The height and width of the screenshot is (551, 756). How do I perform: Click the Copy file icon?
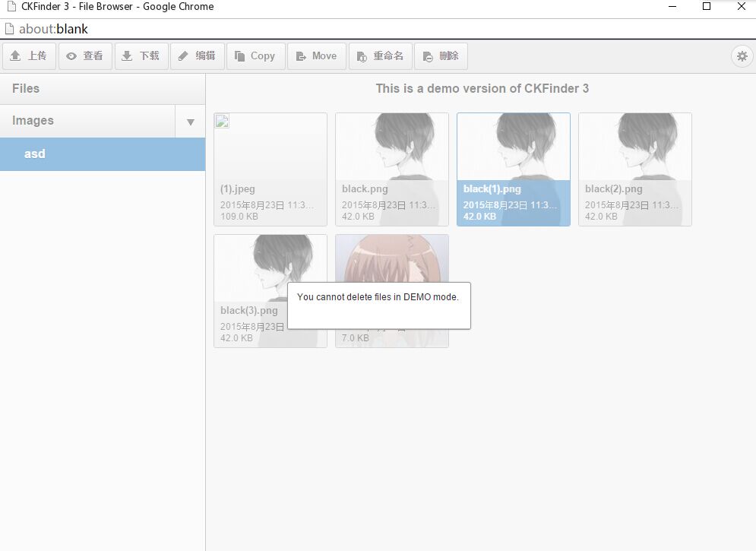coord(255,55)
